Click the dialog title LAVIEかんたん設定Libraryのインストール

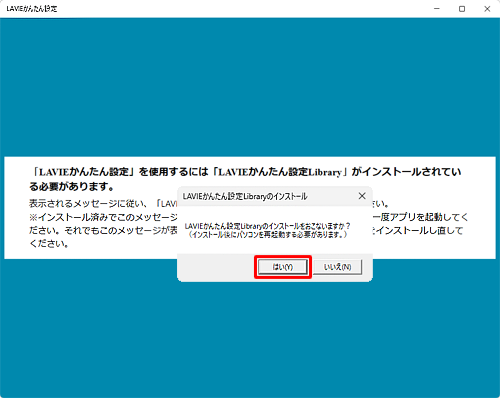245,196
